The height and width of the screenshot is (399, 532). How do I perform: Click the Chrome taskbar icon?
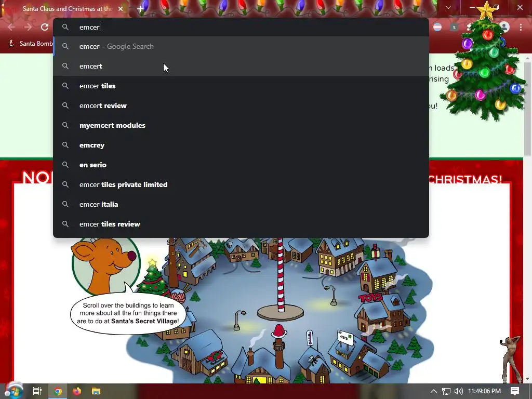click(x=58, y=391)
